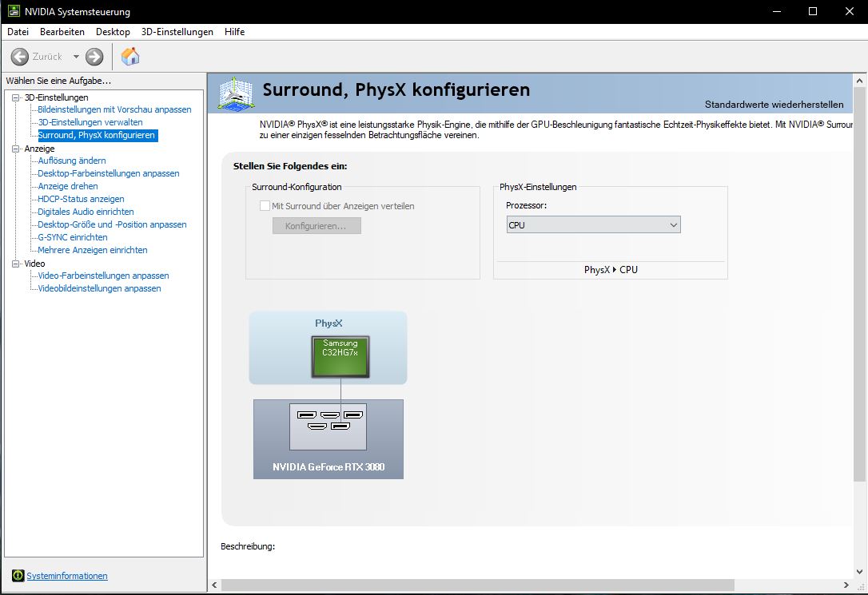Select the 3D-Einstellungen category label

pyautogui.click(x=57, y=97)
